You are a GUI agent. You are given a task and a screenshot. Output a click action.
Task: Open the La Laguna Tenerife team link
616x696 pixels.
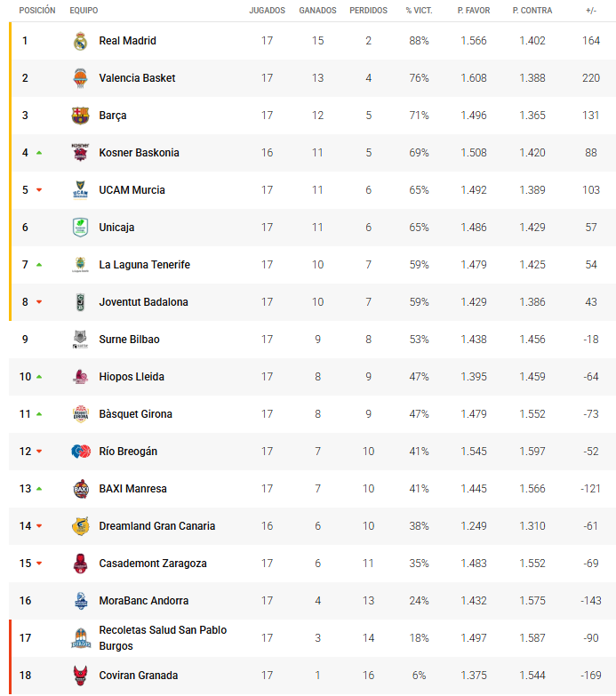pos(144,265)
